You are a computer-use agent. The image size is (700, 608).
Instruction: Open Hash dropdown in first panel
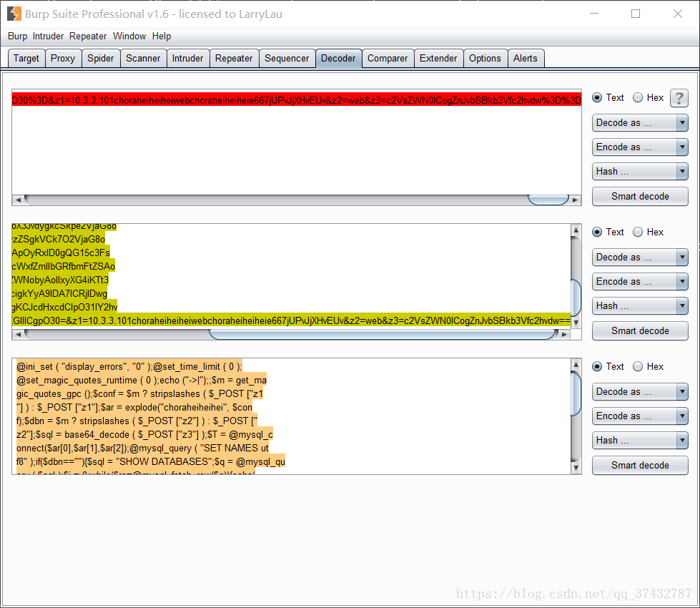pyautogui.click(x=640, y=172)
